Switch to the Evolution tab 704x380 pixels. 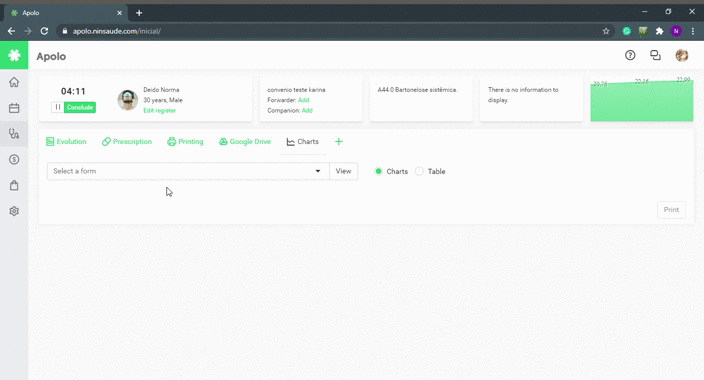(x=66, y=141)
